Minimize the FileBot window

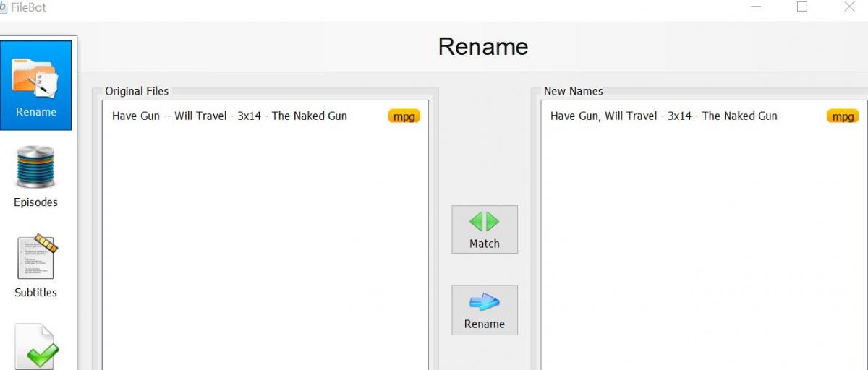757,7
